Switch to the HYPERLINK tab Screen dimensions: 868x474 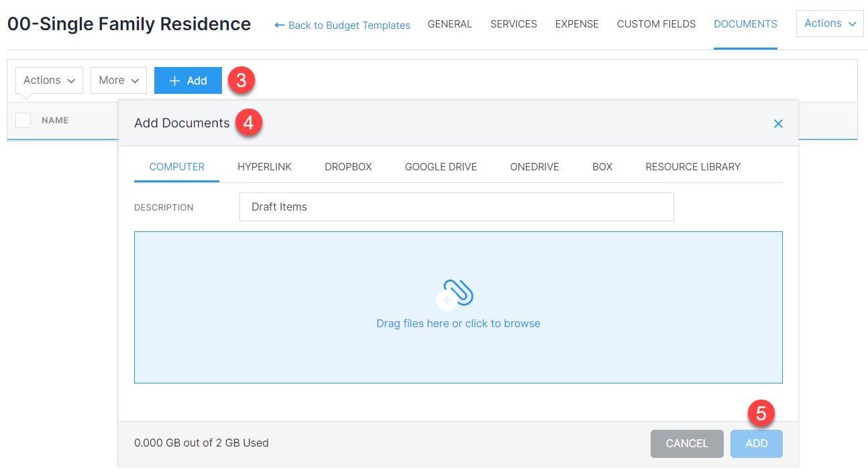click(x=264, y=167)
